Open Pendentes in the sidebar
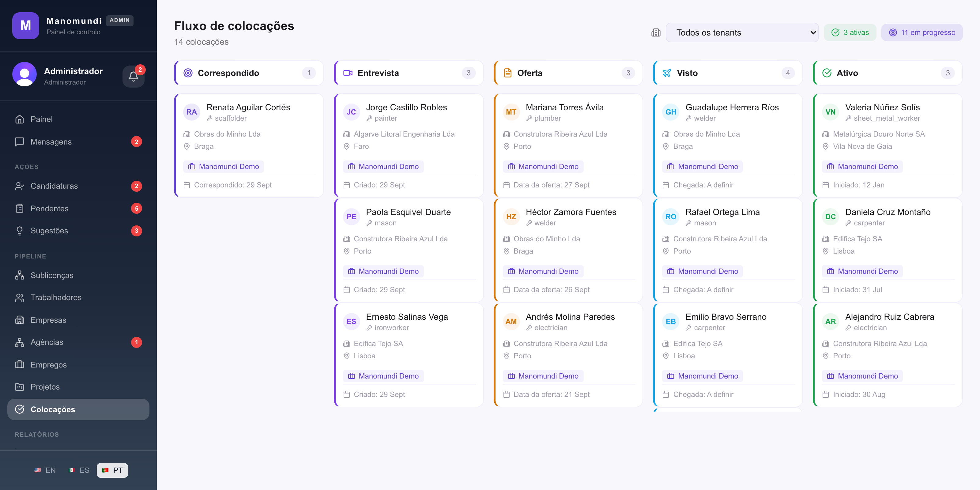This screenshot has width=980, height=490. [x=78, y=209]
